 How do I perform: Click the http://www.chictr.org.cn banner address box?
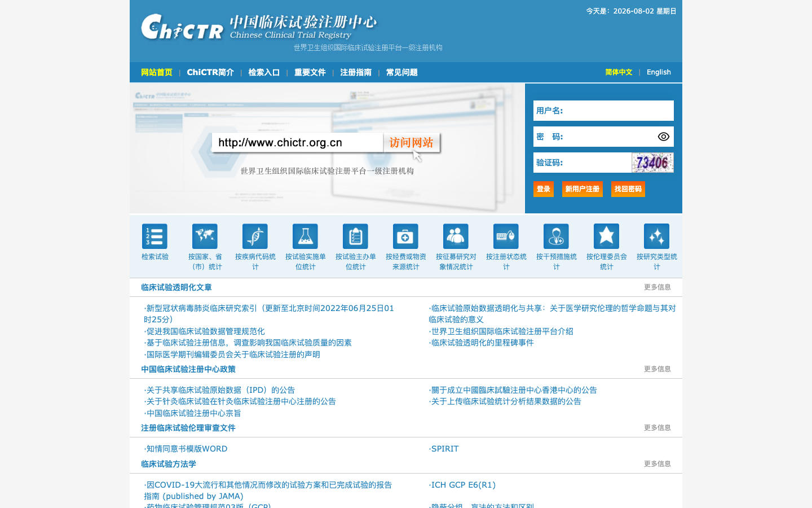[298, 143]
